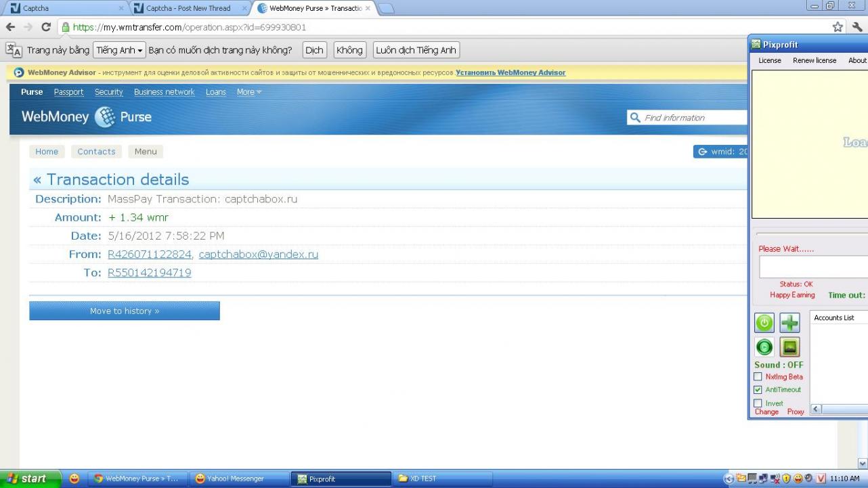
Task: Open sender purse R426071122824 link
Action: 150,254
